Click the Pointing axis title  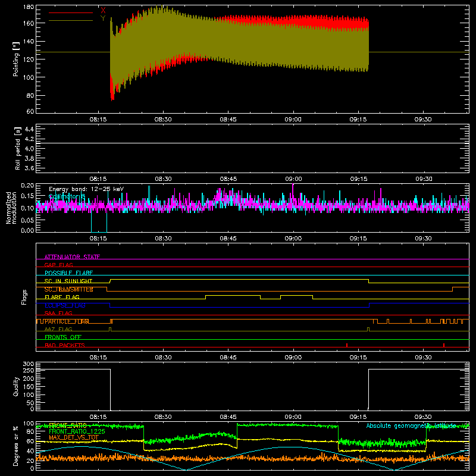point(16,59)
